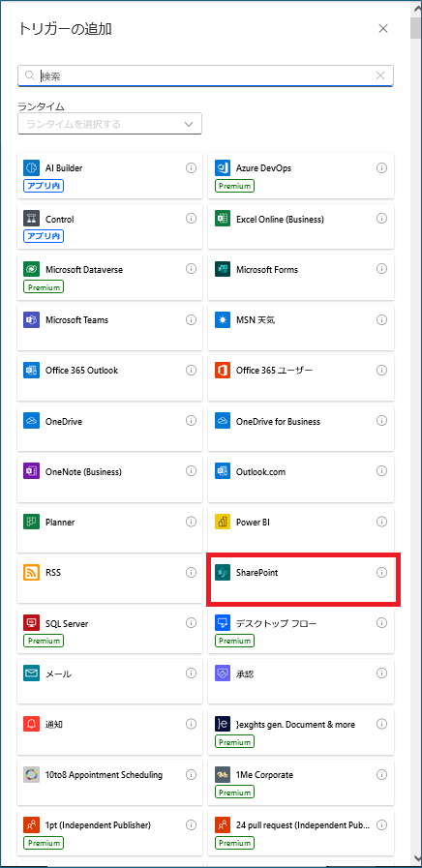Screen dimensions: 422x868
Task: Select the デスクトップ フロー icon
Action: click(x=222, y=623)
